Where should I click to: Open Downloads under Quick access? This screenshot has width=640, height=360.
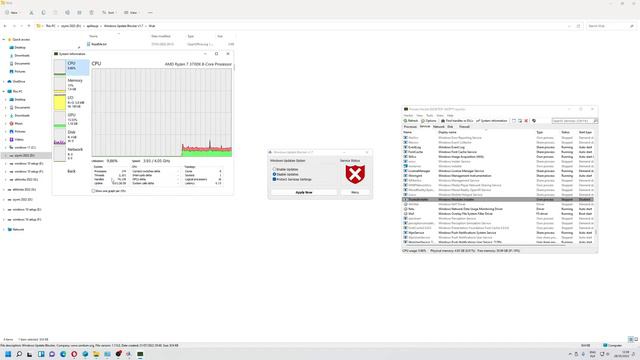[x=22, y=56]
